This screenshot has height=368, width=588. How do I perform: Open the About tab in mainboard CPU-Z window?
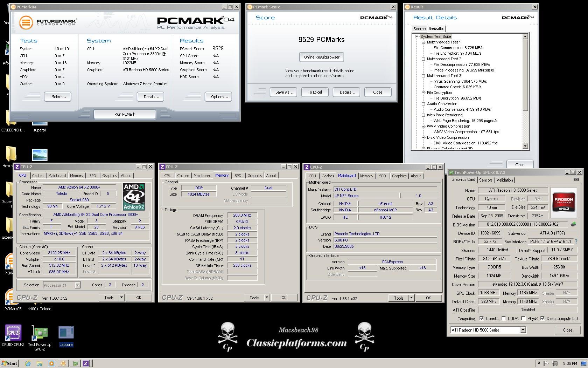(x=416, y=176)
